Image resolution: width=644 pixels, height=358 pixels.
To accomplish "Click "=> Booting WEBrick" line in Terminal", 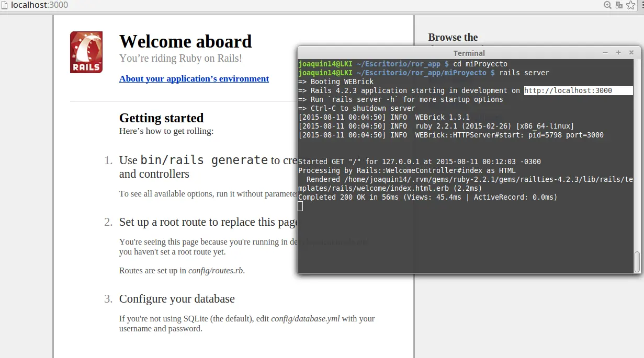I will tap(336, 82).
